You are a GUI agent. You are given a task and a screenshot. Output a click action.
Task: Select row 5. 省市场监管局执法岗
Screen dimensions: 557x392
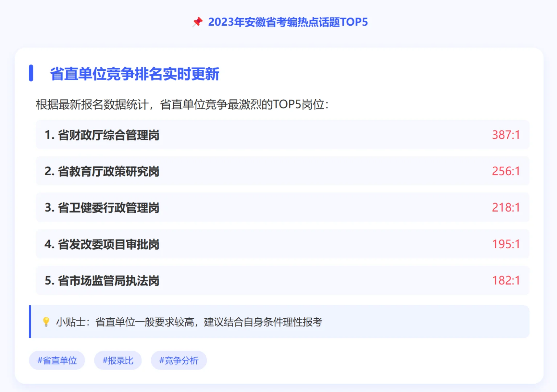(x=283, y=280)
